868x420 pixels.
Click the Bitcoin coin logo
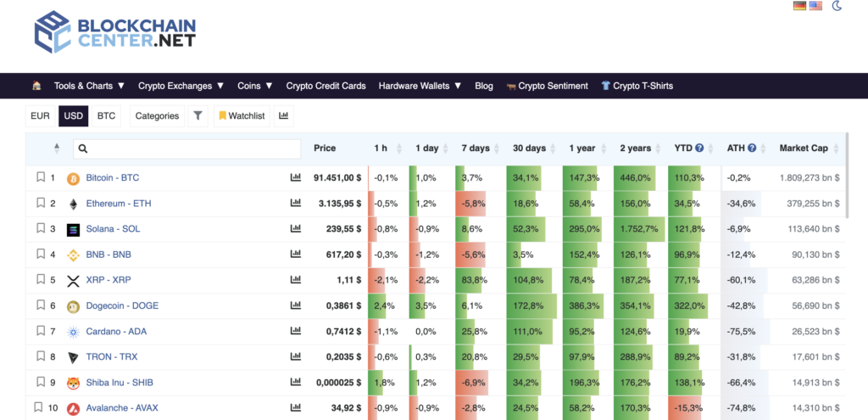[x=73, y=178]
